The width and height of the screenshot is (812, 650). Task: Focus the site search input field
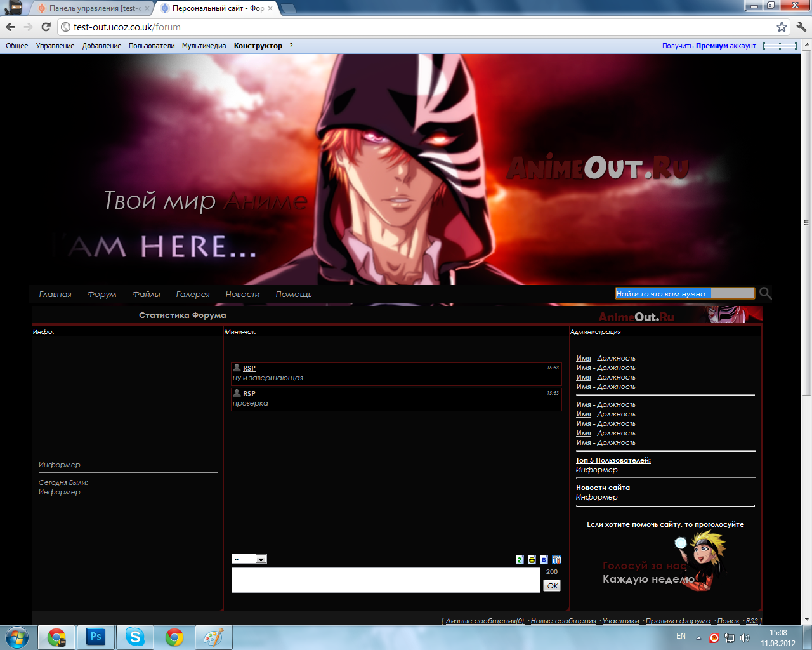point(685,293)
